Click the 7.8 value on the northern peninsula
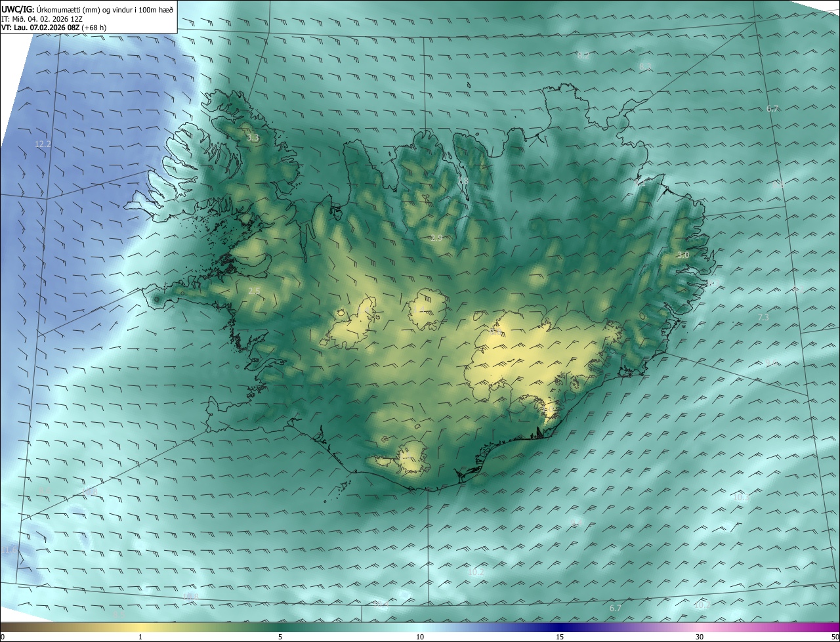Image resolution: width=840 pixels, height=642 pixels. pyautogui.click(x=463, y=181)
